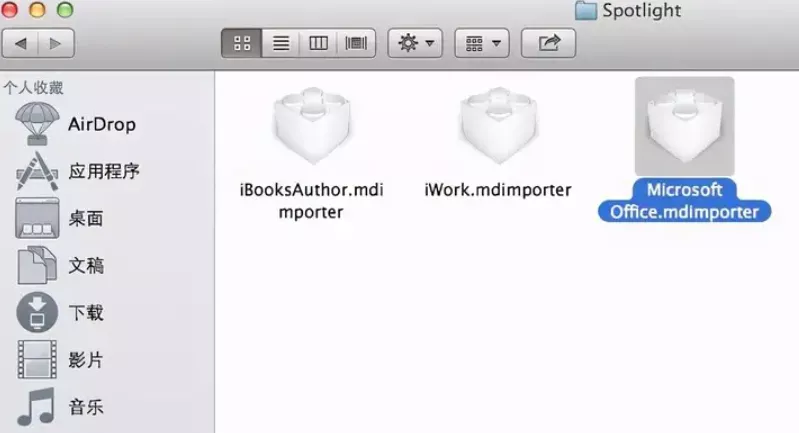Screen dimensions: 799x433
Task: Select the iBooksAuthor.mdimporter file icon
Action: [x=312, y=125]
